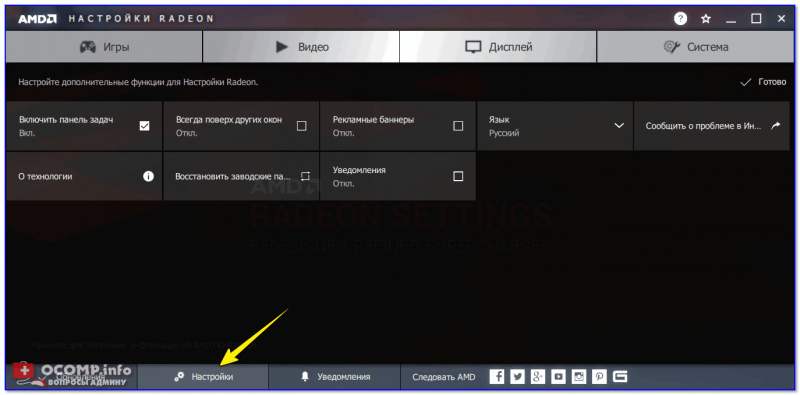The width and height of the screenshot is (800, 395).
Task: Open the Игры tab
Action: point(104,47)
